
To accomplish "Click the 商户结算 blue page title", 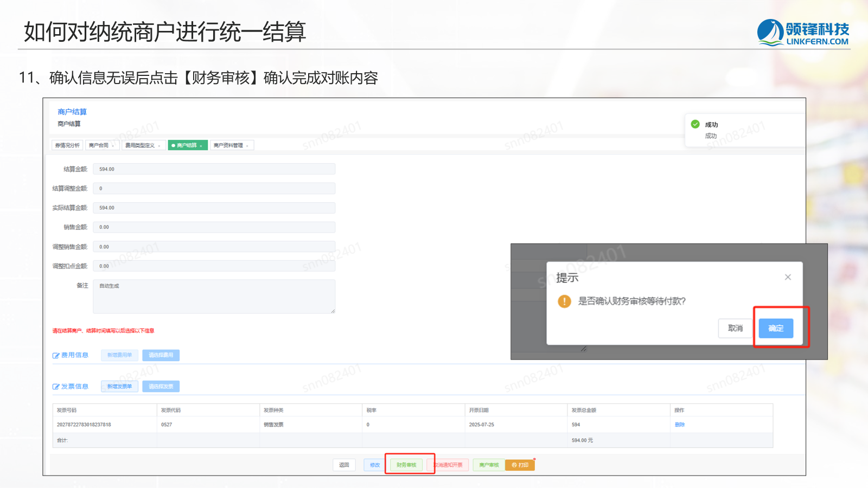I will [72, 112].
